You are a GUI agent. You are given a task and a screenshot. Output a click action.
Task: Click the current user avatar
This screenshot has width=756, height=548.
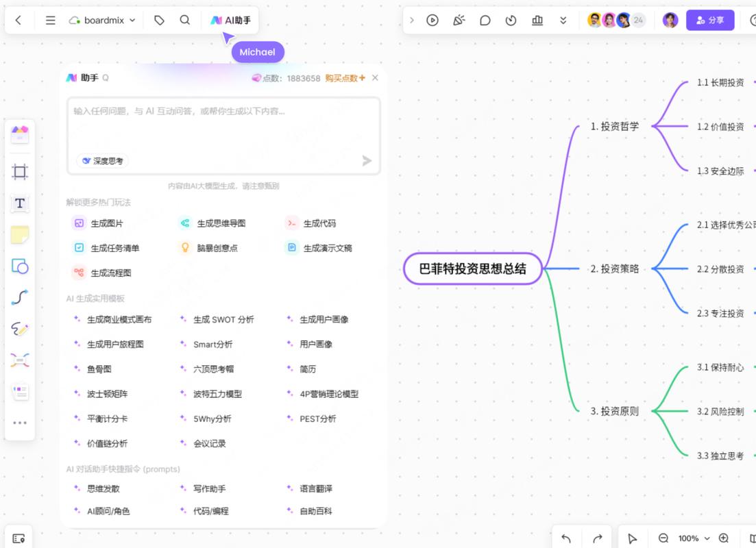pos(670,21)
